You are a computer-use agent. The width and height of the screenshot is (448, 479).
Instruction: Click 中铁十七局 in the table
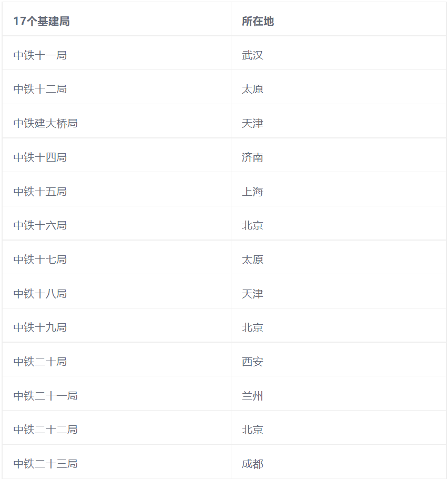tap(40, 260)
